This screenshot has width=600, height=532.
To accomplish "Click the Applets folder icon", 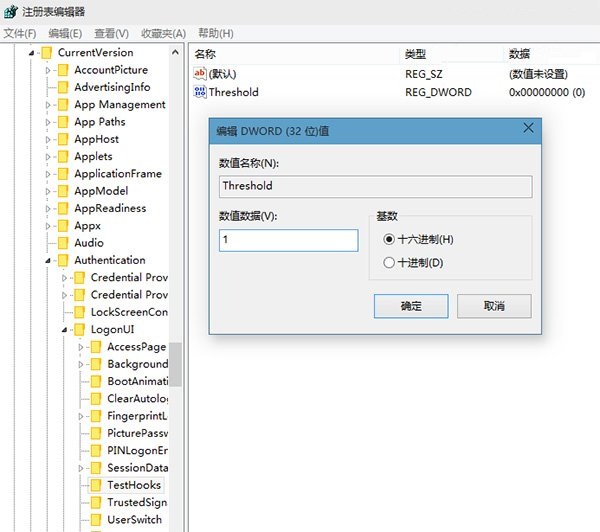I will (63, 157).
